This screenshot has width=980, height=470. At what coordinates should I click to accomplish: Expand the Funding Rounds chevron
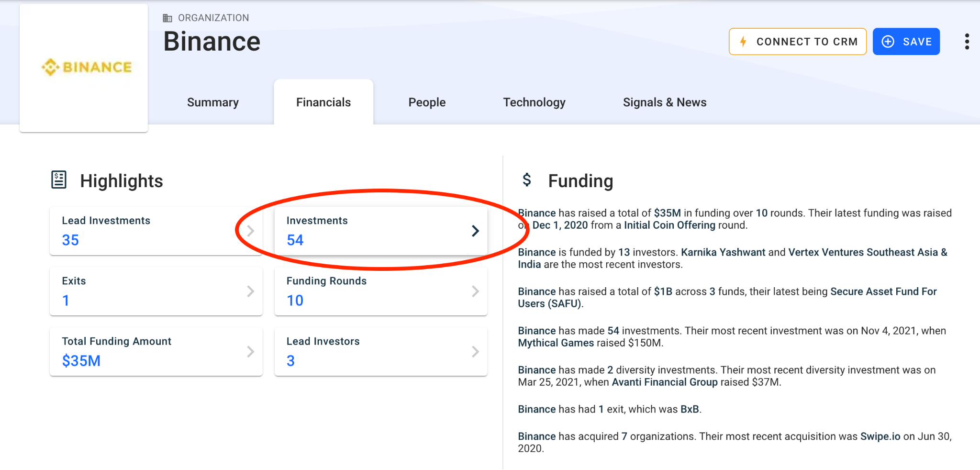[475, 291]
